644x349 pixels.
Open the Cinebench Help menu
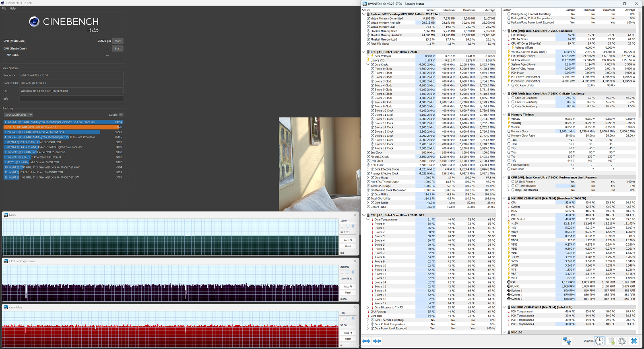pos(13,8)
